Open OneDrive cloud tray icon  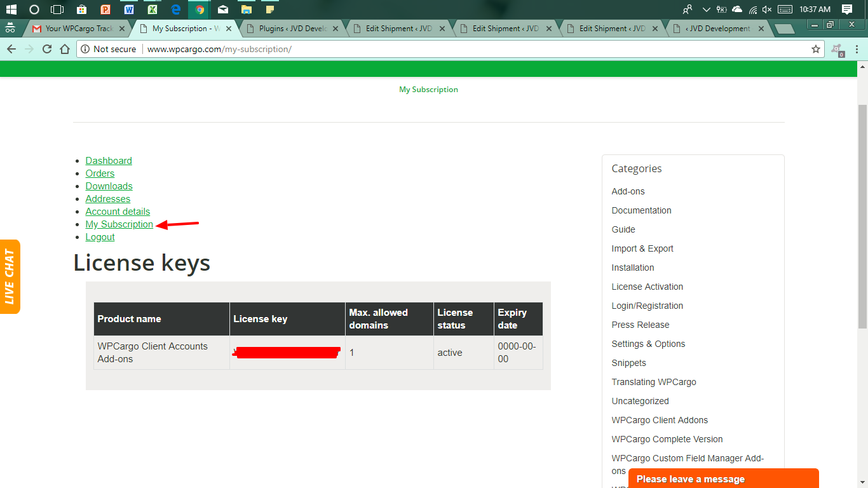tap(737, 10)
